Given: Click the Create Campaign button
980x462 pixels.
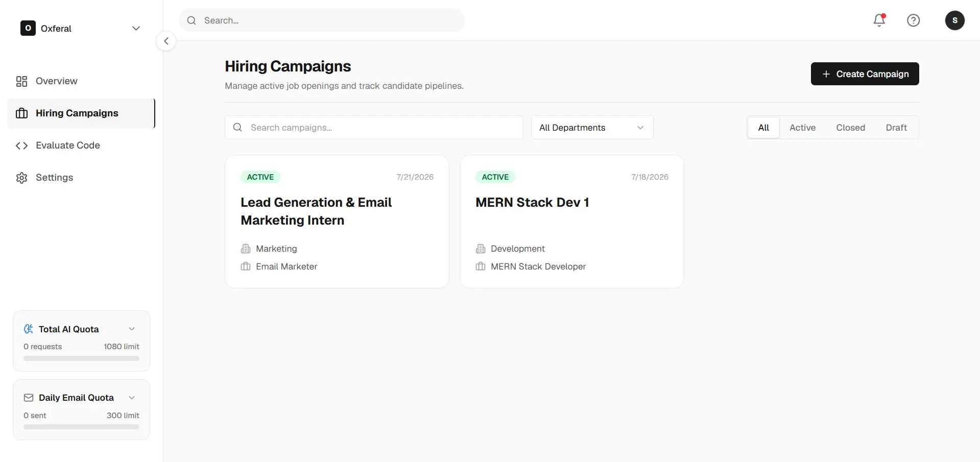Looking at the screenshot, I should (865, 74).
